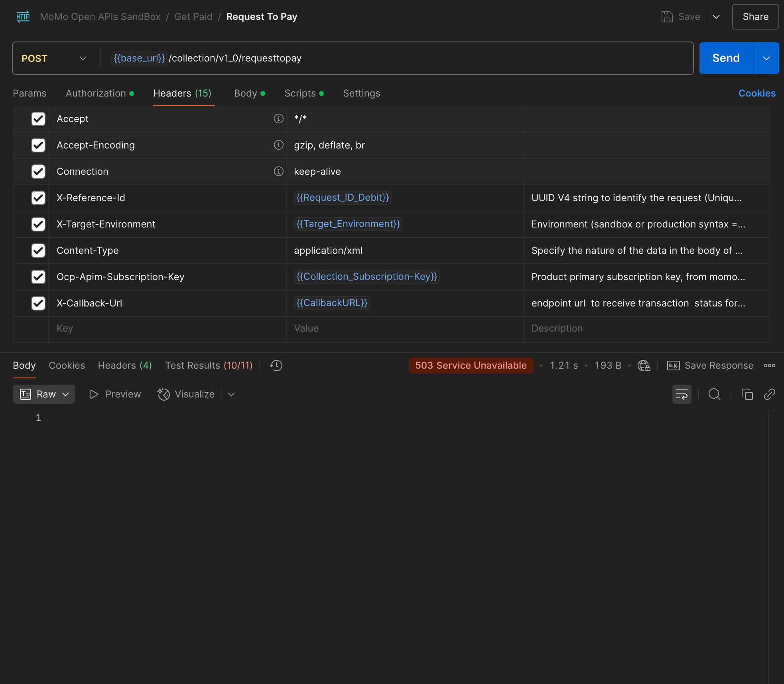Open the Settings tab
This screenshot has height=684, width=784.
[x=362, y=93]
